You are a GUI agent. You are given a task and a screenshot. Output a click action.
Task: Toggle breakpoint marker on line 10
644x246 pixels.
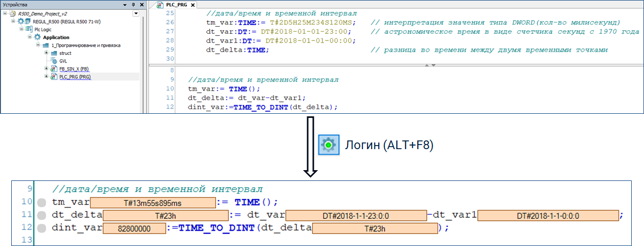point(41,203)
